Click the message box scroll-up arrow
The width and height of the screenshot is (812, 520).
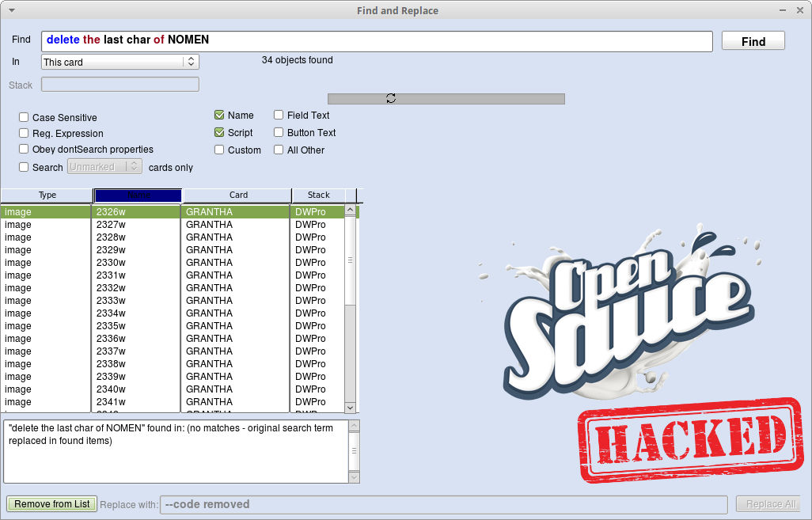point(354,426)
